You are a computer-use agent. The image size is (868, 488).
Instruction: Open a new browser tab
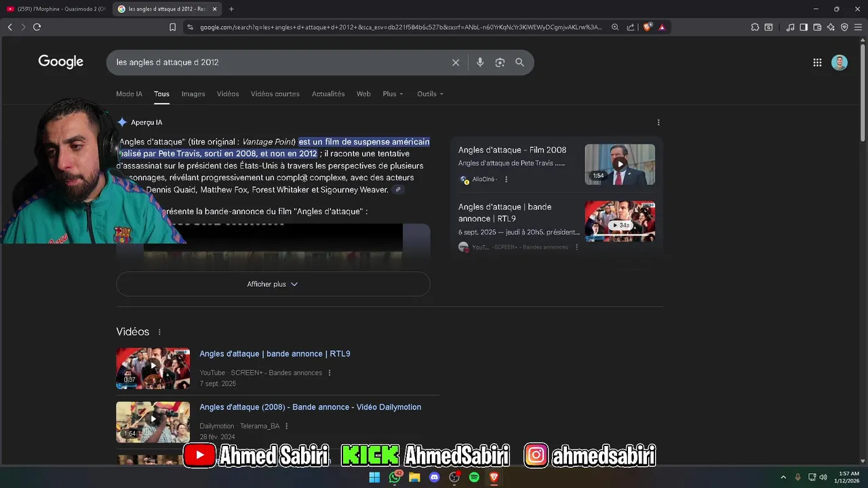tap(231, 9)
